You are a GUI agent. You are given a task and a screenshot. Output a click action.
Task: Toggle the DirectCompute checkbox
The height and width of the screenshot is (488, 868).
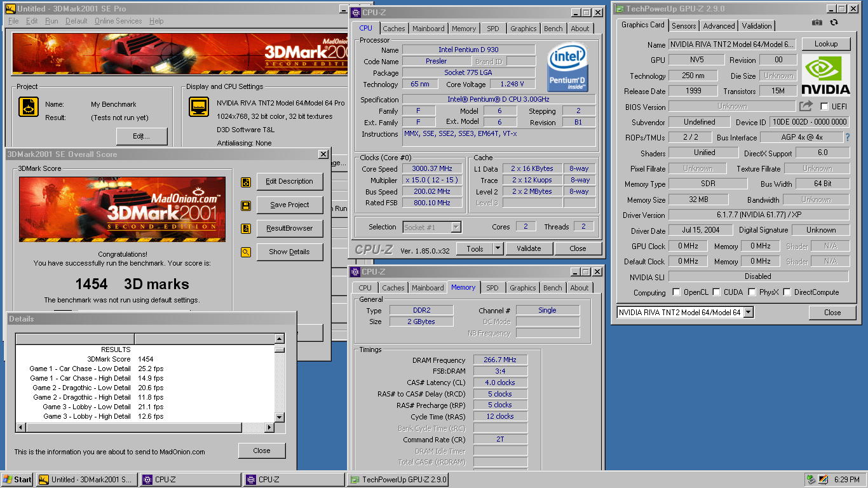point(787,292)
